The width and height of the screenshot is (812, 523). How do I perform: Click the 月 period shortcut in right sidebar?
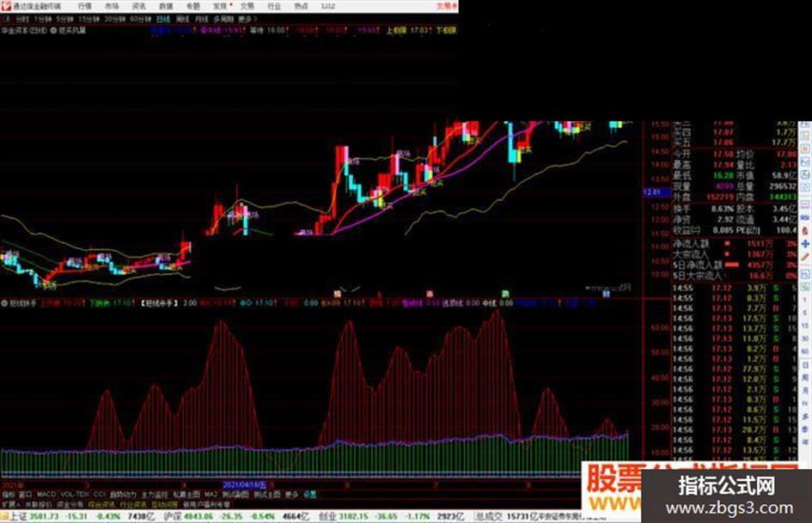[805, 391]
